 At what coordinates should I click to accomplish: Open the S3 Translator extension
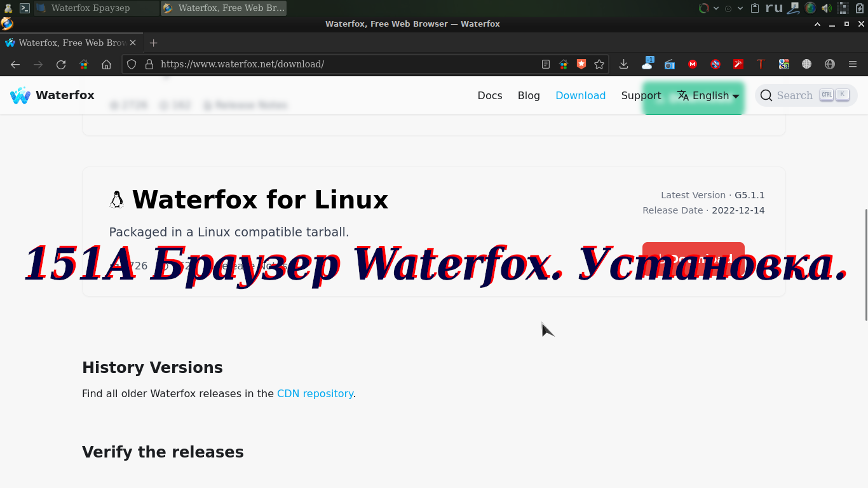coord(784,64)
